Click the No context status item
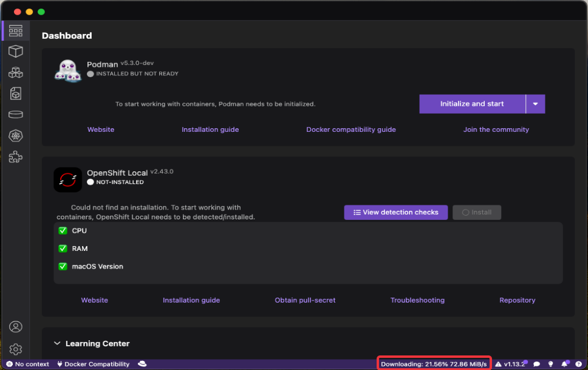The image size is (588, 370). [x=28, y=364]
